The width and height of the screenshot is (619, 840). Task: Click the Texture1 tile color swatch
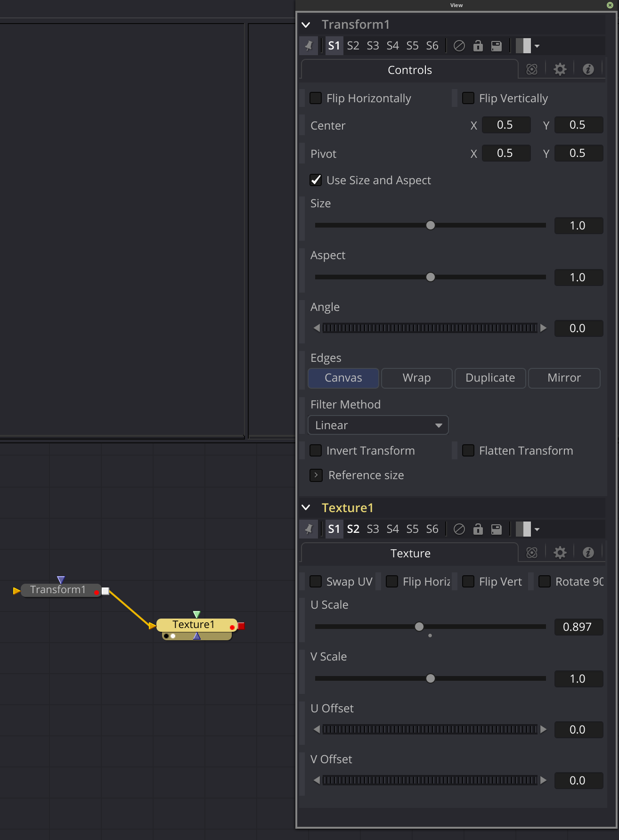[523, 529]
